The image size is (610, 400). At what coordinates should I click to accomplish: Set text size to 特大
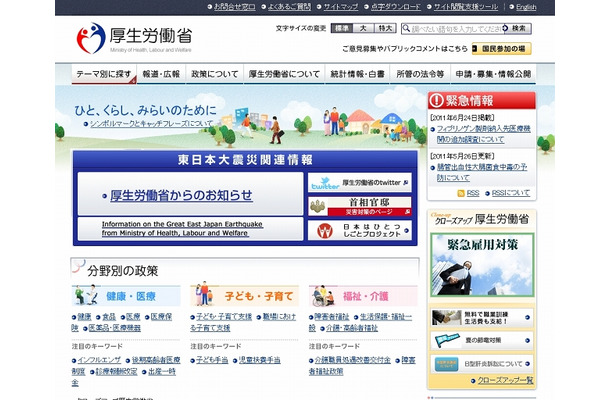pyautogui.click(x=385, y=28)
